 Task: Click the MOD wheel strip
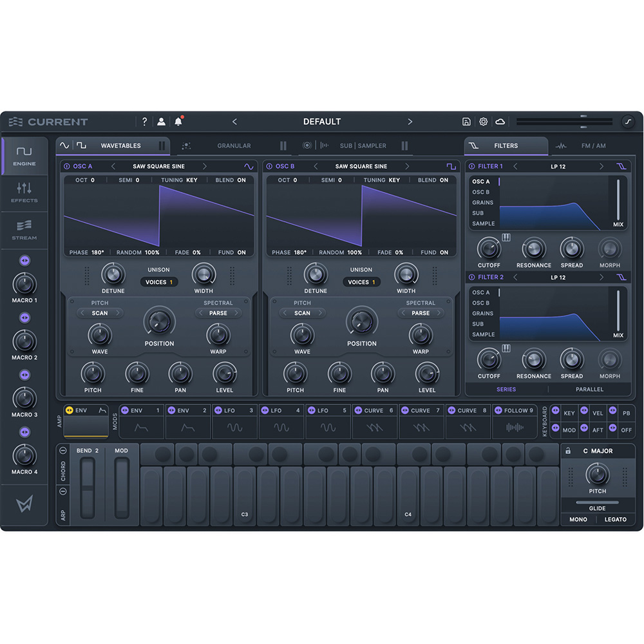[122, 488]
